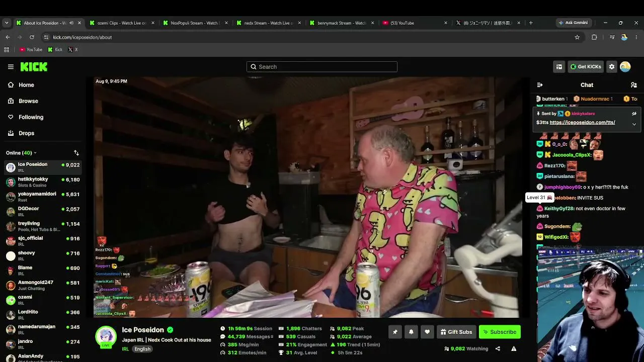Open the tab search dropdown arrow

click(x=7, y=23)
